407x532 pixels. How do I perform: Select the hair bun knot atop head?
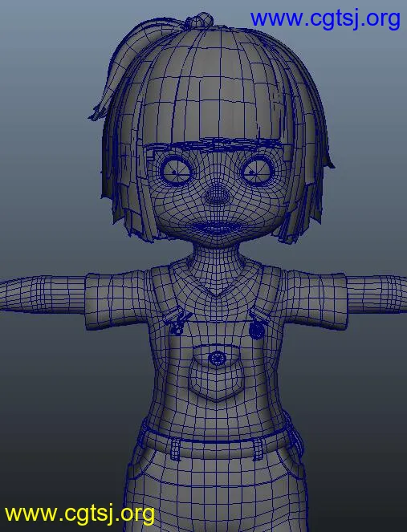(x=199, y=20)
